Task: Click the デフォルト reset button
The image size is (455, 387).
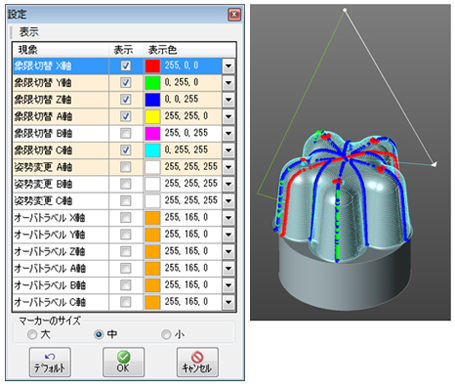Action: tap(50, 362)
